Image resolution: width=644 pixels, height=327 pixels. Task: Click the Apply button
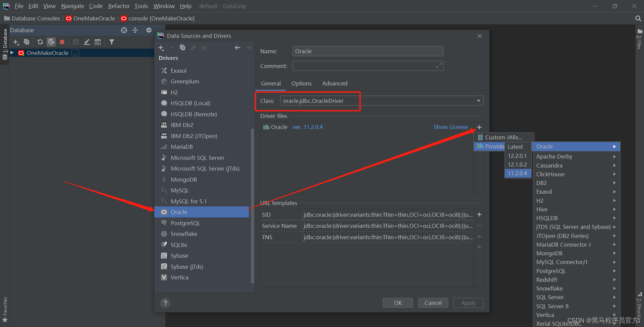coord(468,303)
